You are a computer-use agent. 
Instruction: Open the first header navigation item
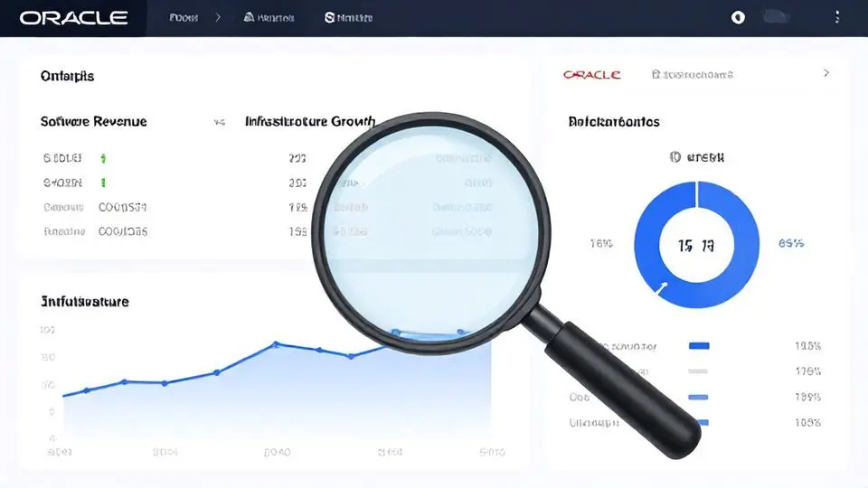pyautogui.click(x=184, y=18)
